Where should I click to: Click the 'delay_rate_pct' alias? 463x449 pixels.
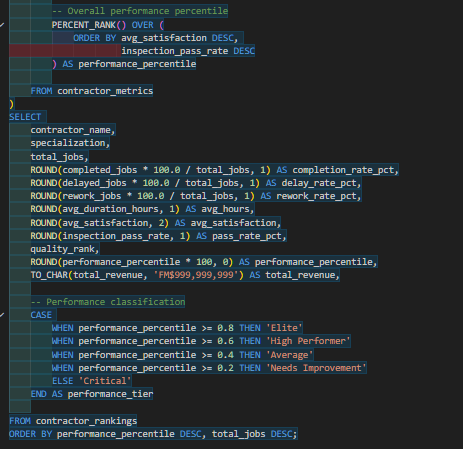pyautogui.click(x=319, y=183)
